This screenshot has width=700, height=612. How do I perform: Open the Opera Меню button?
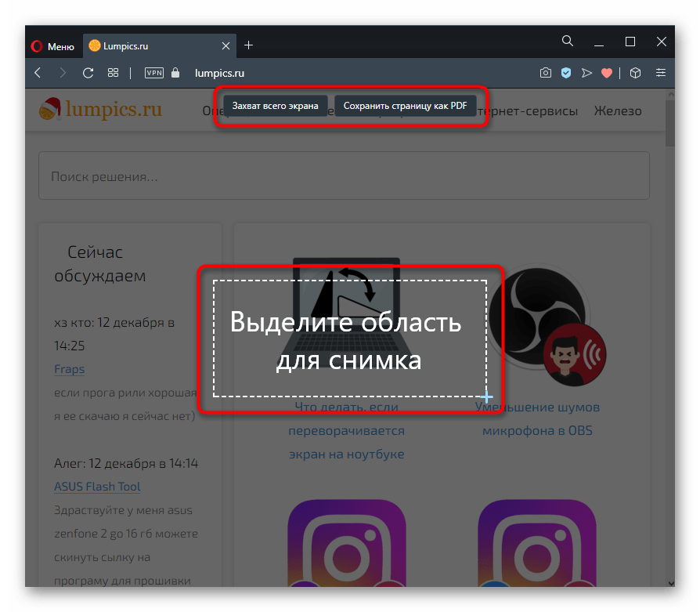point(53,46)
